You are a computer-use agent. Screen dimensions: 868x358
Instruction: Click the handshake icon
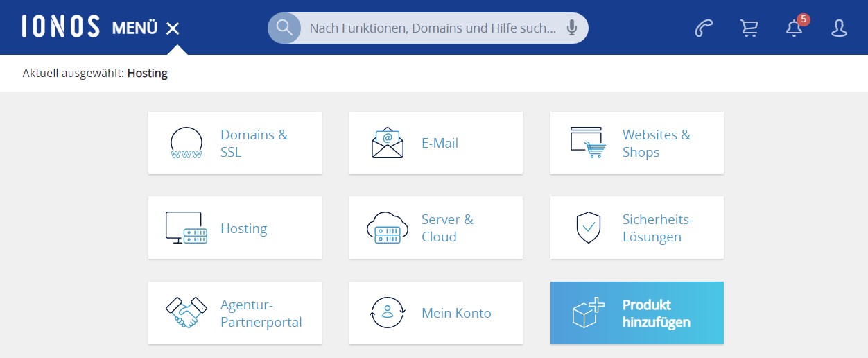[186, 313]
